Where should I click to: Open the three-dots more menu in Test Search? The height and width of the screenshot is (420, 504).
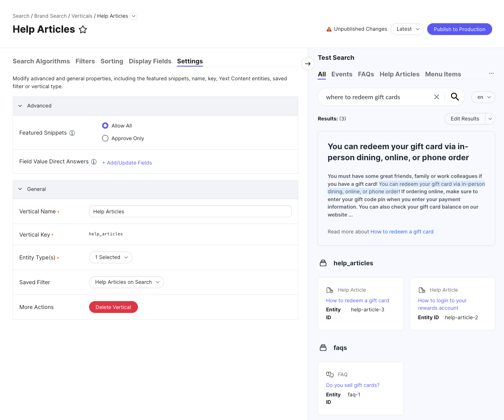pos(491,73)
